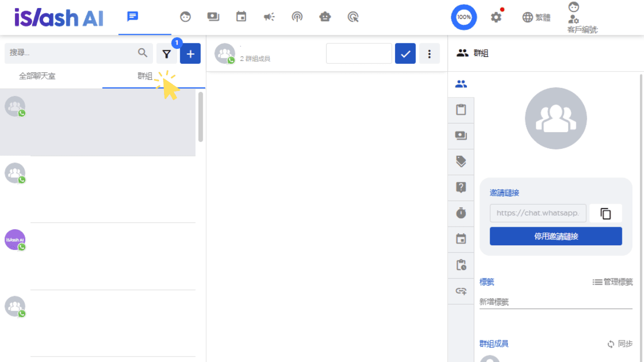Focus the 搜尋 chat search field
The image size is (644, 362).
(78, 53)
